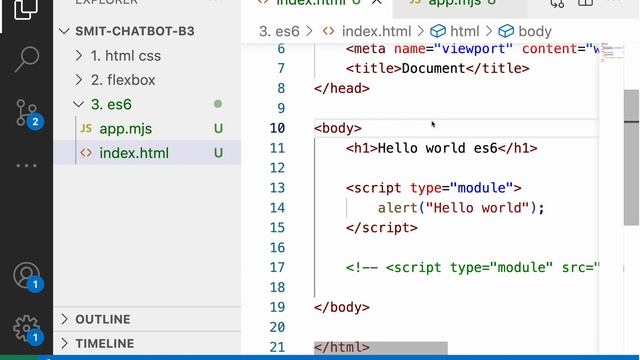Click the JS file icon beside app.mjs
The width and height of the screenshot is (640, 360).
86,129
